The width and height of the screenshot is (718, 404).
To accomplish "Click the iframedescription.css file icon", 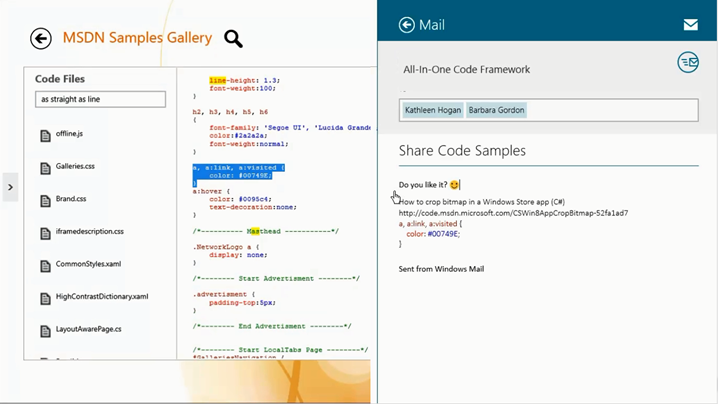I will point(45,233).
